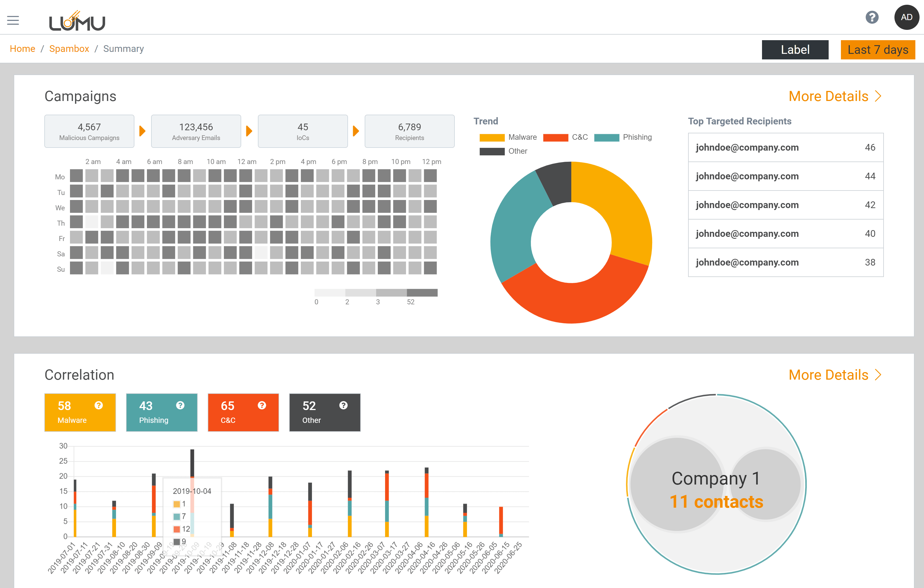The width and height of the screenshot is (924, 588).
Task: Click the Lumu logo
Action: point(77,21)
